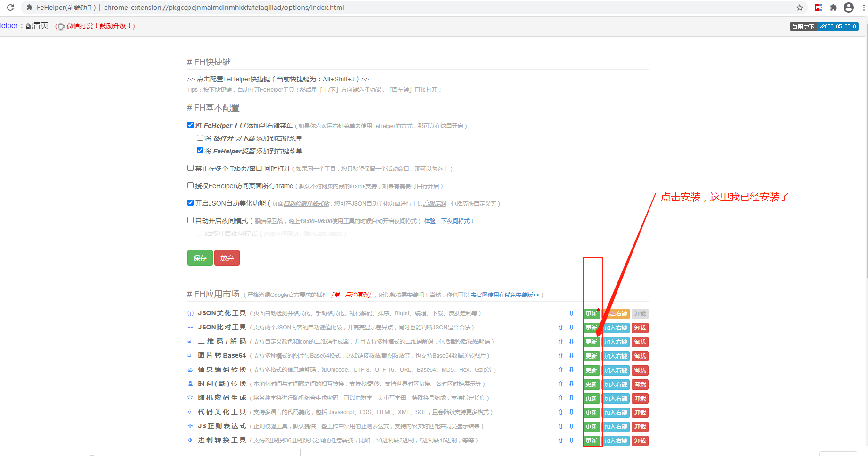
Task: Bookmark this page with the star icon
Action: pyautogui.click(x=800, y=8)
